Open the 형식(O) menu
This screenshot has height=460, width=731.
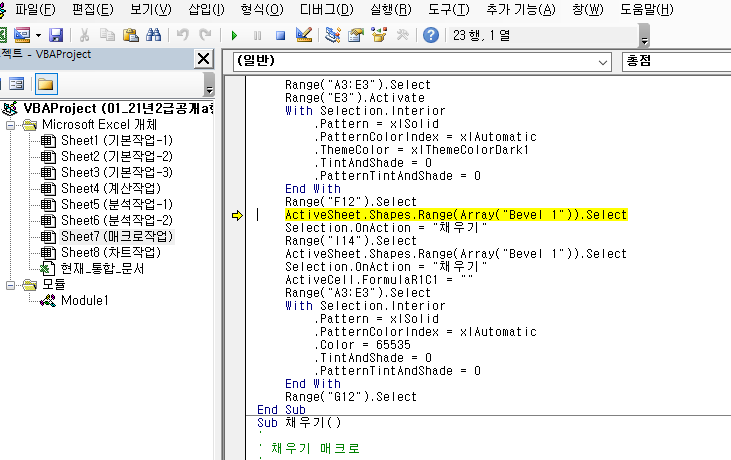pos(262,9)
